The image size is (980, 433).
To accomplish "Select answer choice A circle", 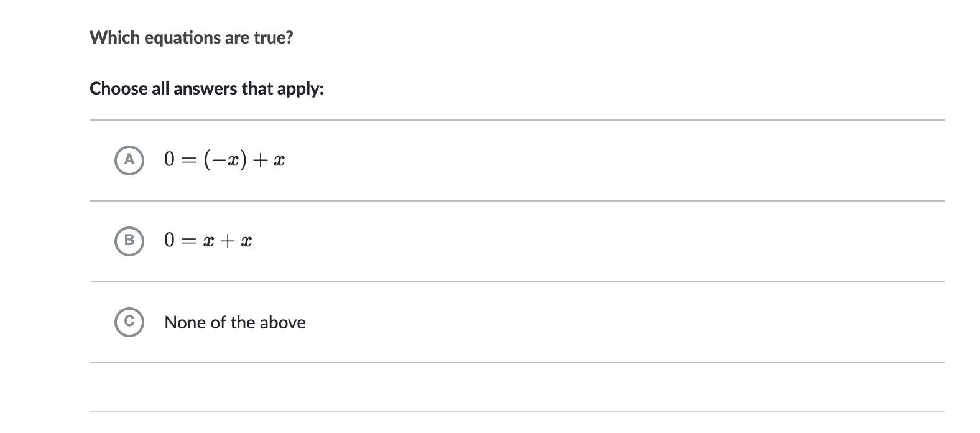I will click(x=129, y=160).
